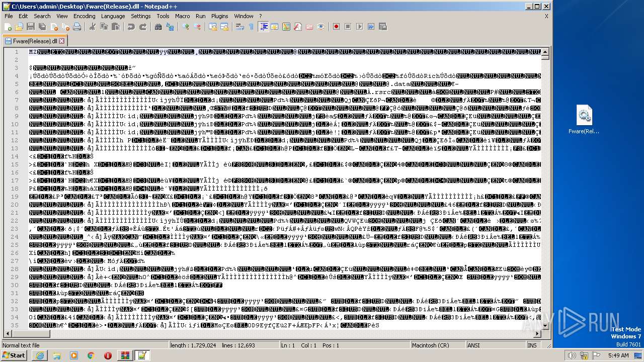
Task: Run macro multiple times icon
Action: pos(371,27)
